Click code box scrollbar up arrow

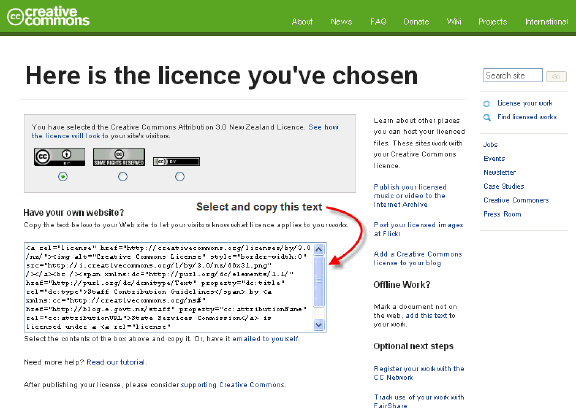(318, 250)
